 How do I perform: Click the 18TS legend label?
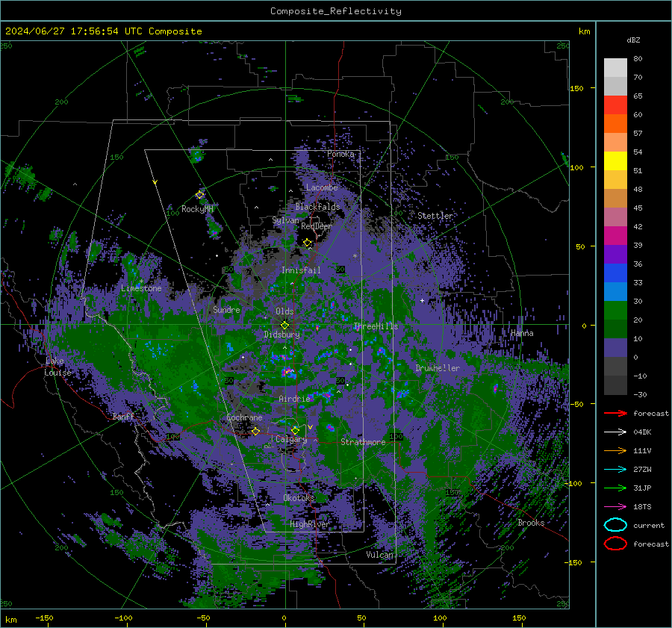(x=642, y=507)
